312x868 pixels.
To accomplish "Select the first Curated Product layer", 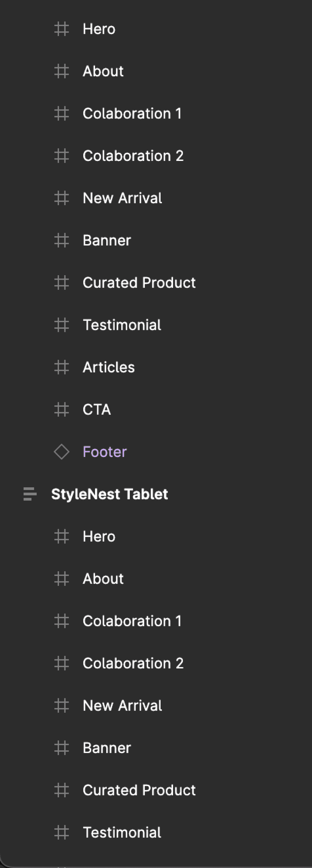I will (x=156, y=282).
